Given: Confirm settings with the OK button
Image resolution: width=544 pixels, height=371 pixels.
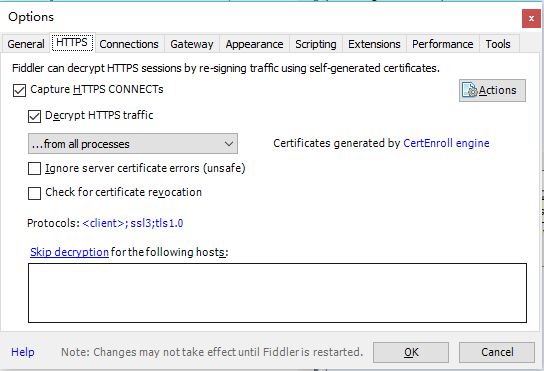Looking at the screenshot, I should coord(411,352).
